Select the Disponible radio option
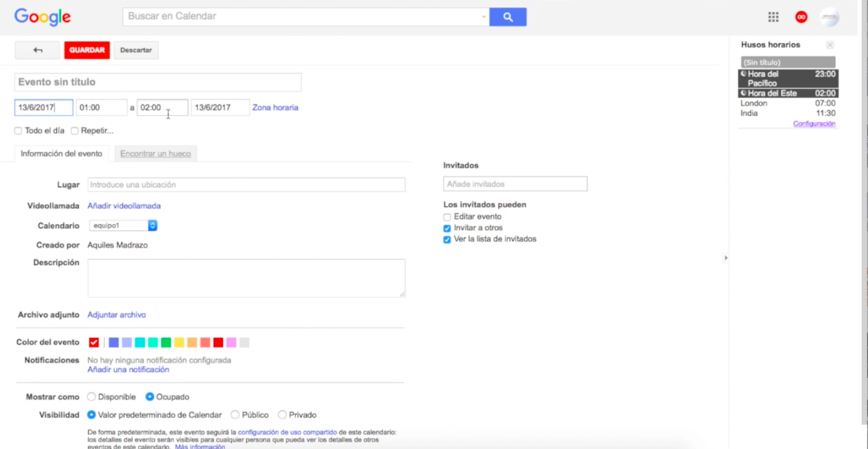 pos(91,397)
